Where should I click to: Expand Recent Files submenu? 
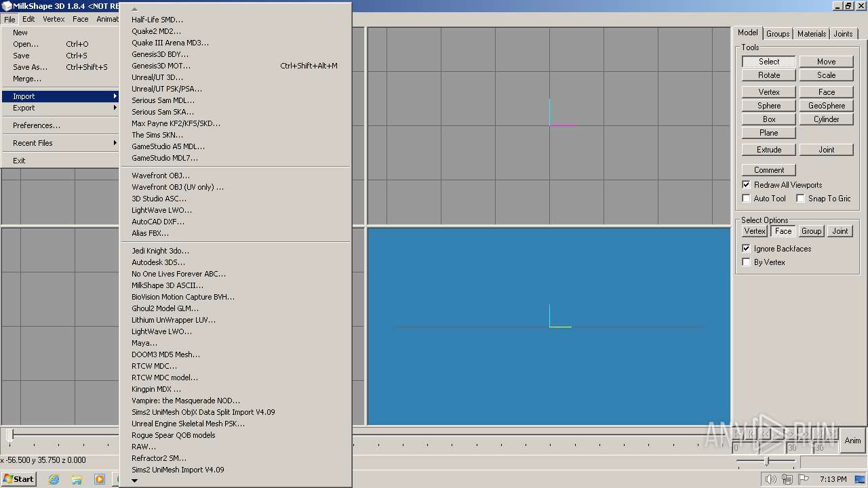coord(60,143)
